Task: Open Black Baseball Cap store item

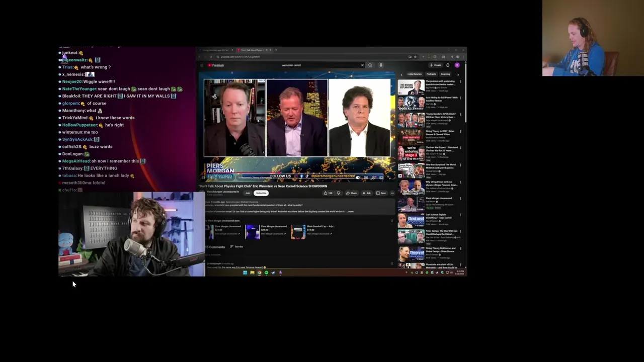Action: point(313,232)
